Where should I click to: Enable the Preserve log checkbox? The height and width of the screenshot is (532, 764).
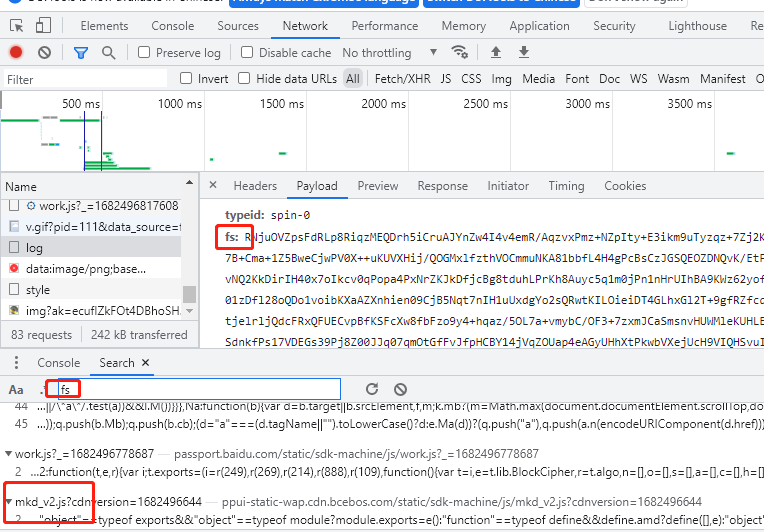pos(145,52)
